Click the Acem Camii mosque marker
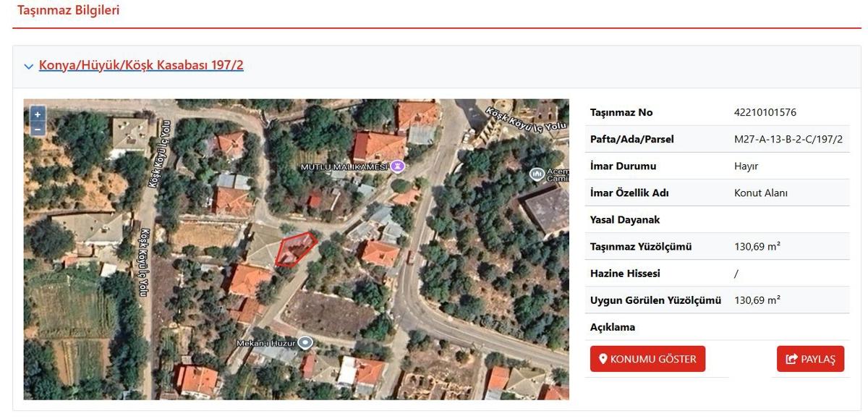This screenshot has height=419, width=868. (x=537, y=174)
